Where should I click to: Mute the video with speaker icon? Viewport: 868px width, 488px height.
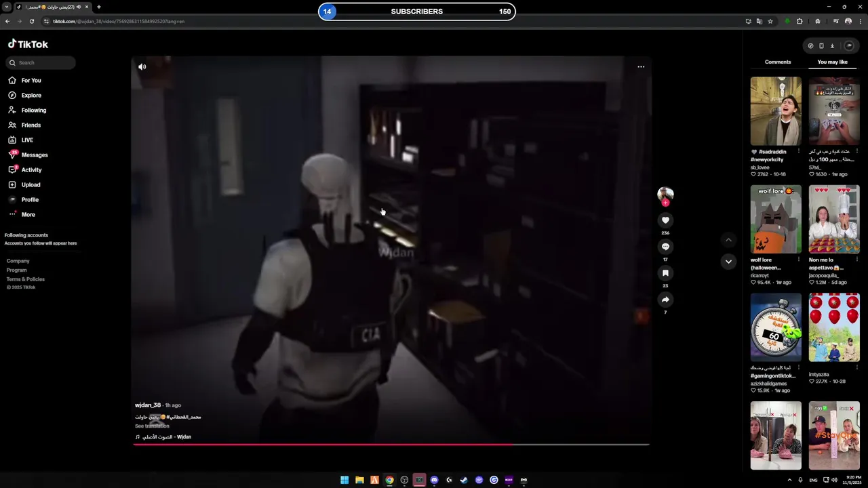point(142,66)
